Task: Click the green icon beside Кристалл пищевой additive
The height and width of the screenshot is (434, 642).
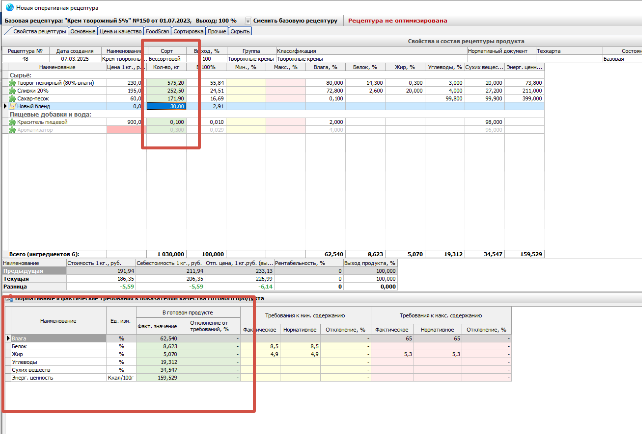Action: [x=14, y=120]
